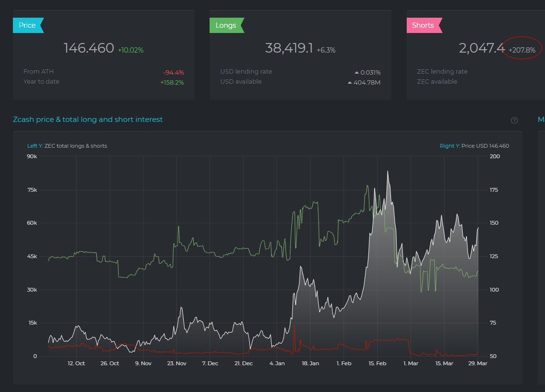Screen dimensions: 545x392
Task: Click the ZEC lending rate label
Action: coord(442,72)
